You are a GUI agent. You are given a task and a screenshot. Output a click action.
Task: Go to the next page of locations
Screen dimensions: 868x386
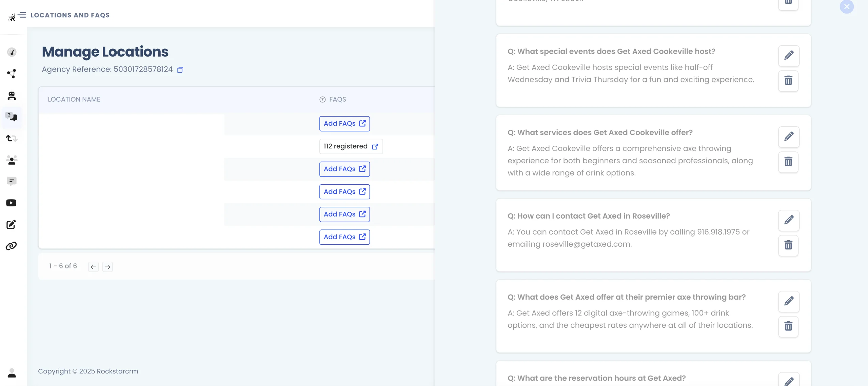tap(107, 267)
